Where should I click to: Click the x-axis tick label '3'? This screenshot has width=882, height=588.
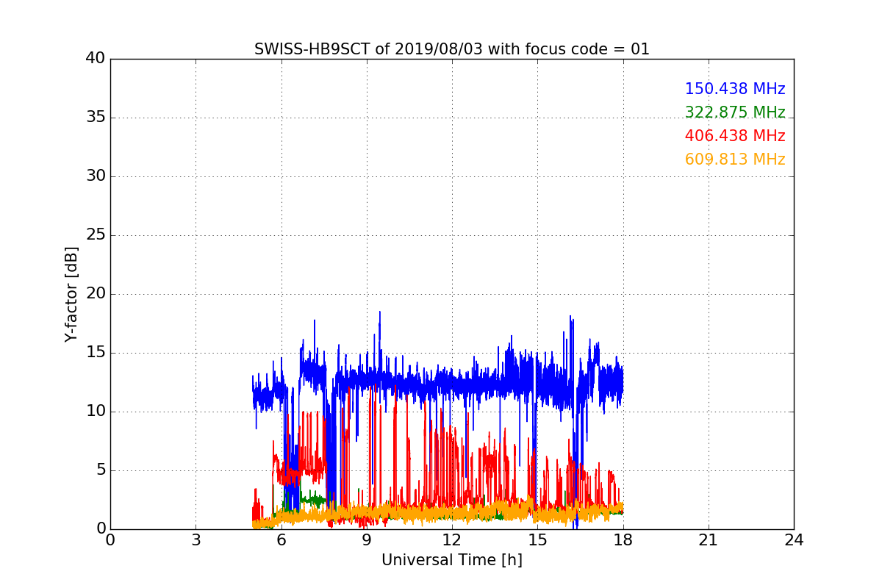click(x=196, y=540)
